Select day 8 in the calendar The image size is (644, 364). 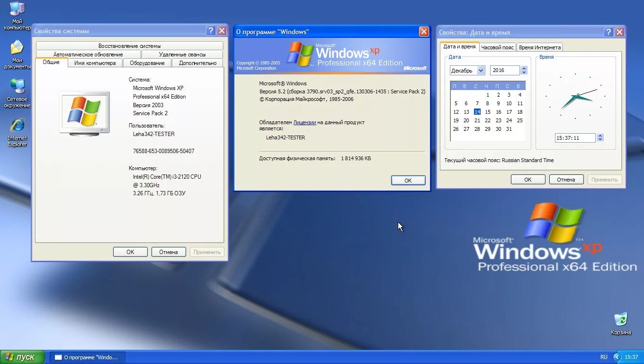(x=488, y=103)
